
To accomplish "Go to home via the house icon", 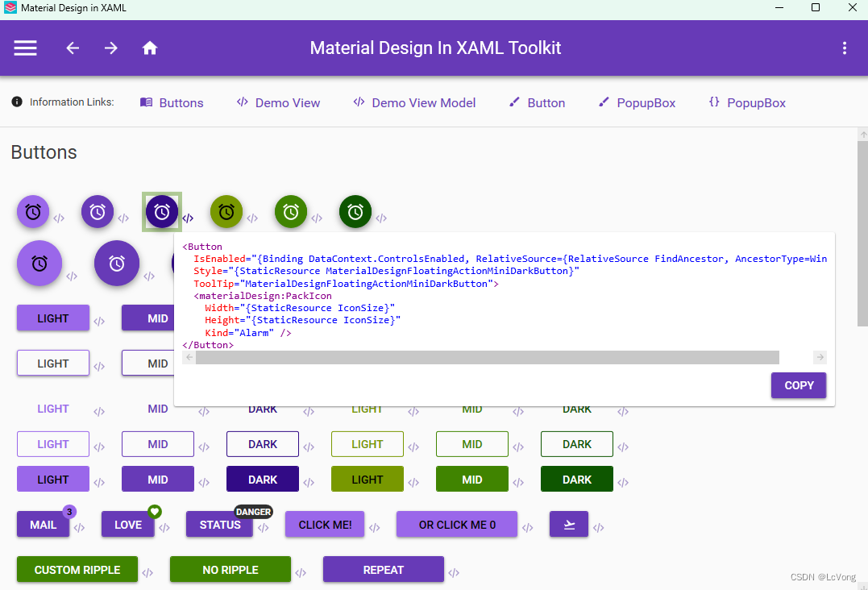I will pos(150,48).
